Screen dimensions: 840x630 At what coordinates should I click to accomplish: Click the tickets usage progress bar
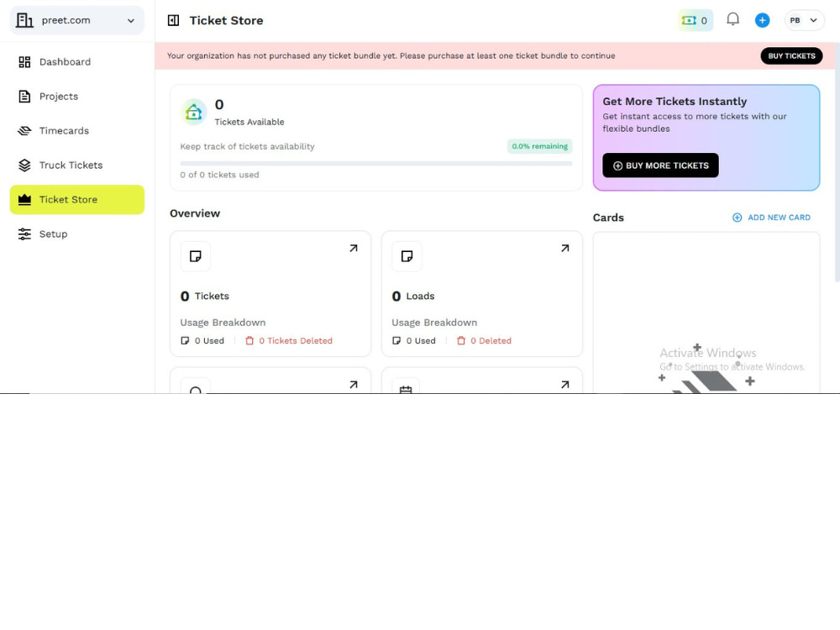(376, 164)
